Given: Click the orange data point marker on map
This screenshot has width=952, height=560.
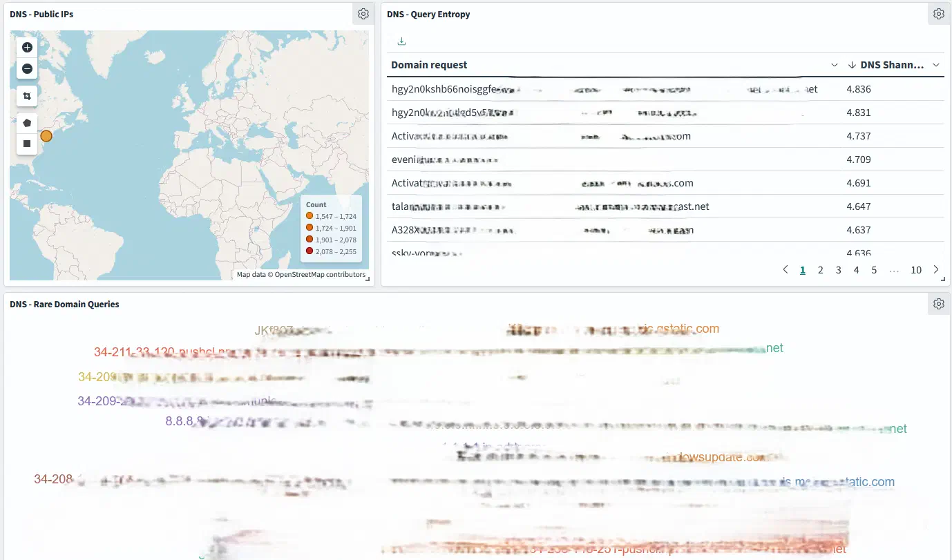Looking at the screenshot, I should click(46, 136).
